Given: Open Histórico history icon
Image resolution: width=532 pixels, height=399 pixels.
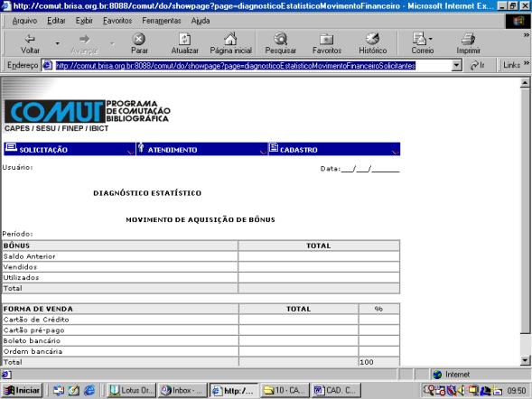Looking at the screenshot, I should 372,39.
